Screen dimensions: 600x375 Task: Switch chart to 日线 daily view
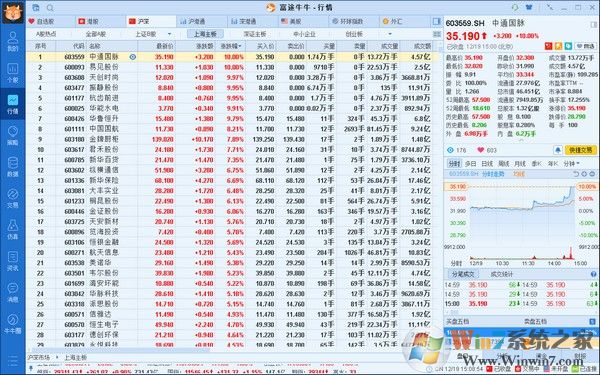tap(487, 164)
